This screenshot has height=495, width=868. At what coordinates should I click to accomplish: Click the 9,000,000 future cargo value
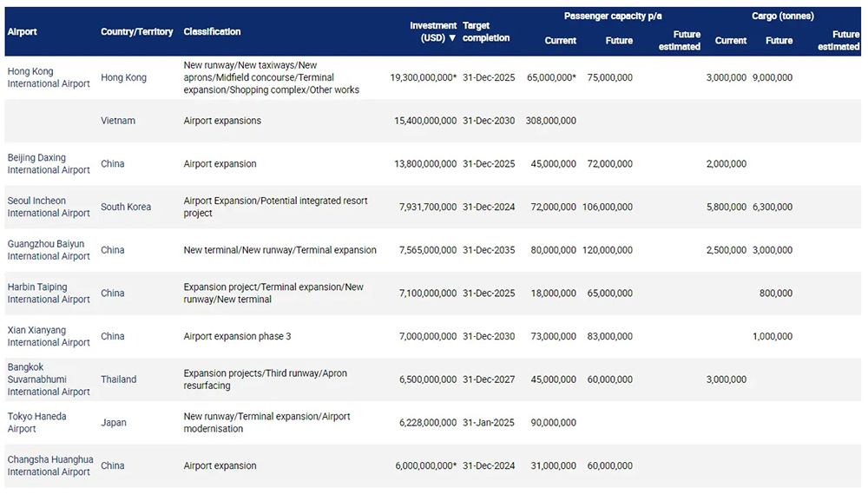[773, 77]
